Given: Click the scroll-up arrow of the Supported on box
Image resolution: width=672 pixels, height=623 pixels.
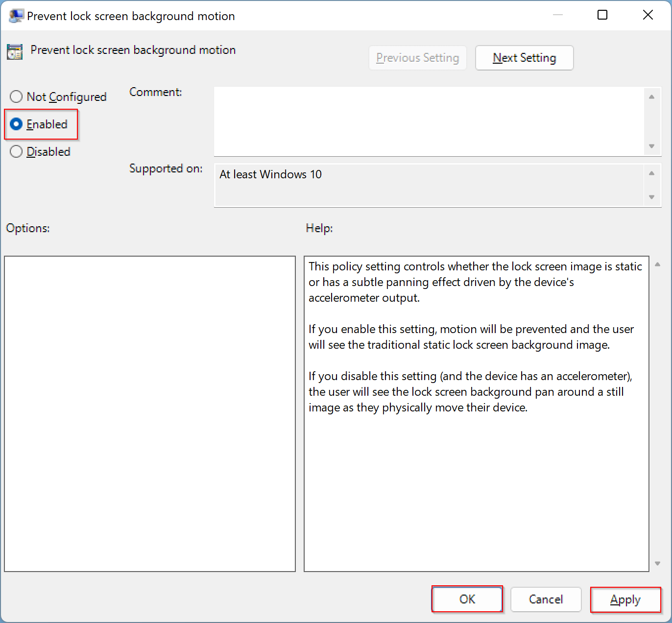Looking at the screenshot, I should (651, 173).
